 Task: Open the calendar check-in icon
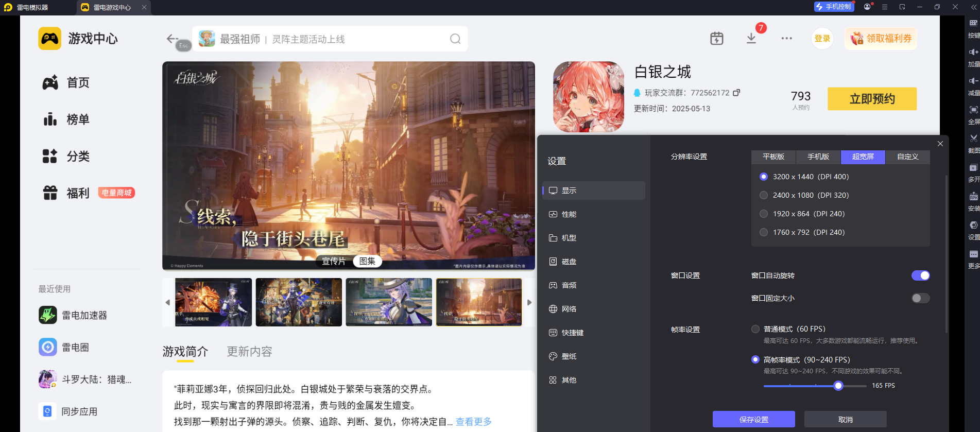pyautogui.click(x=717, y=39)
